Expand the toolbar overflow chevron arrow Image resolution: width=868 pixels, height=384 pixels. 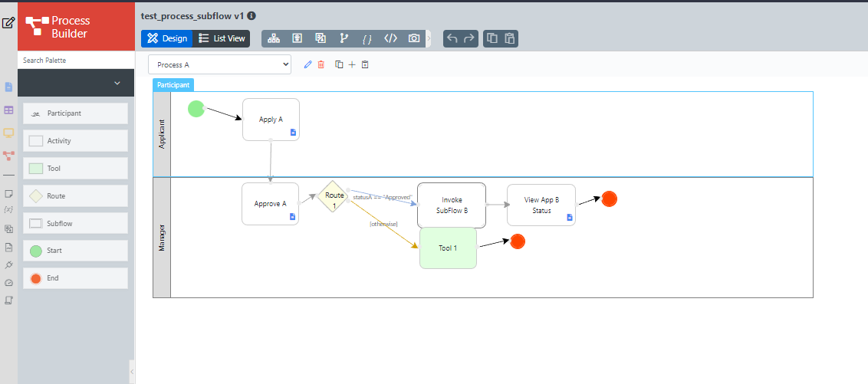(429, 38)
